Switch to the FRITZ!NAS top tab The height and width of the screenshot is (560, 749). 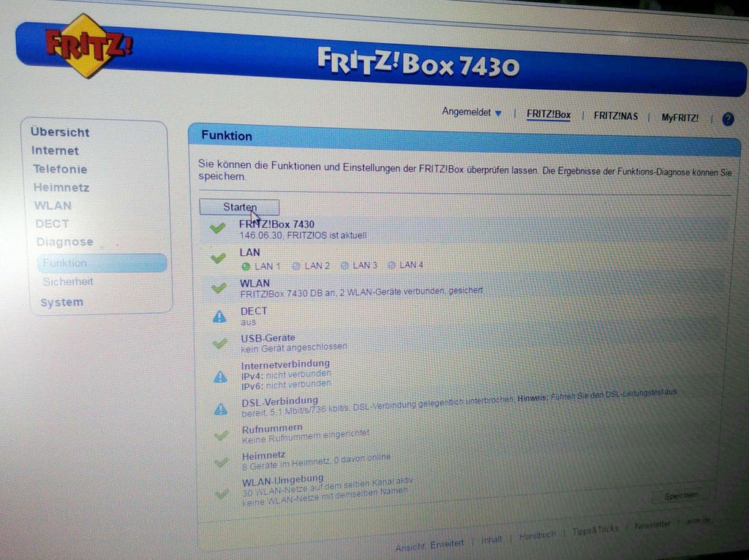point(615,116)
